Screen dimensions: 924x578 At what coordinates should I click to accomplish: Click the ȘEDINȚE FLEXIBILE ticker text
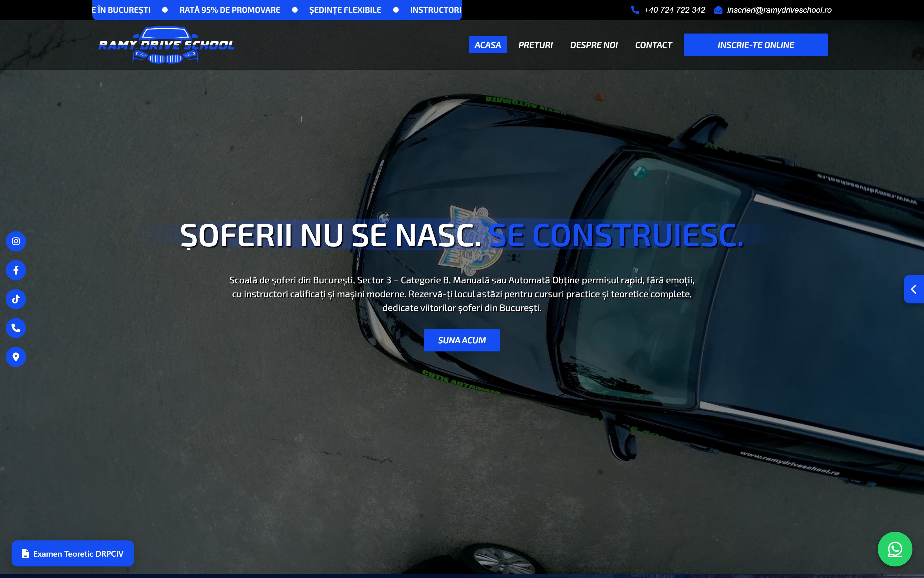tap(345, 10)
